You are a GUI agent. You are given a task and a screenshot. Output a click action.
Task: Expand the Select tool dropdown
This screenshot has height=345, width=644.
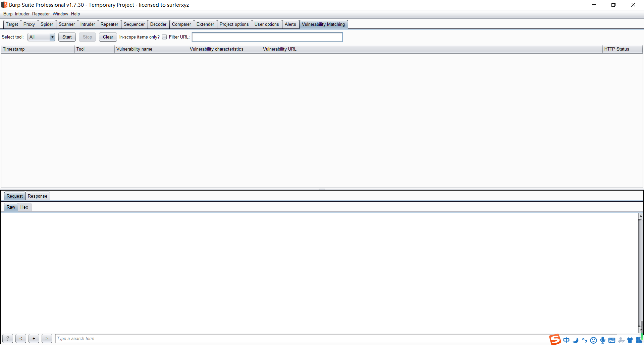click(41, 37)
